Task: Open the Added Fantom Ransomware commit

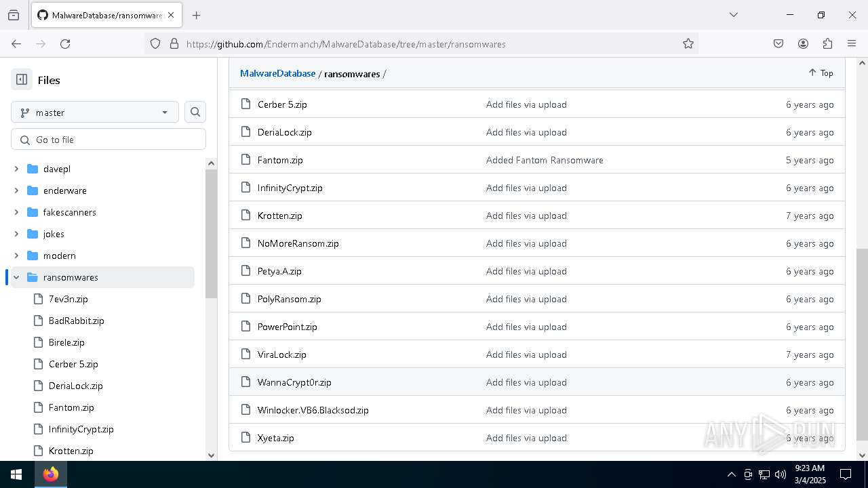Action: pos(545,160)
